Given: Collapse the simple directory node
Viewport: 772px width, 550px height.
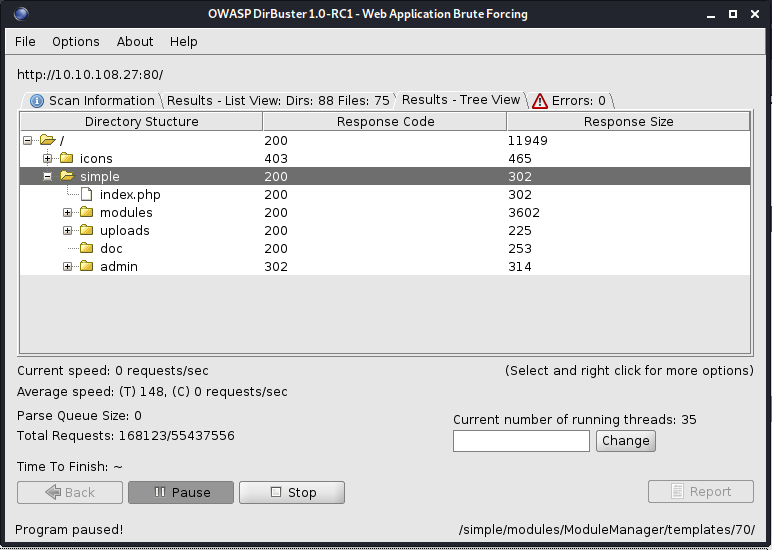Looking at the screenshot, I should pyautogui.click(x=47, y=177).
